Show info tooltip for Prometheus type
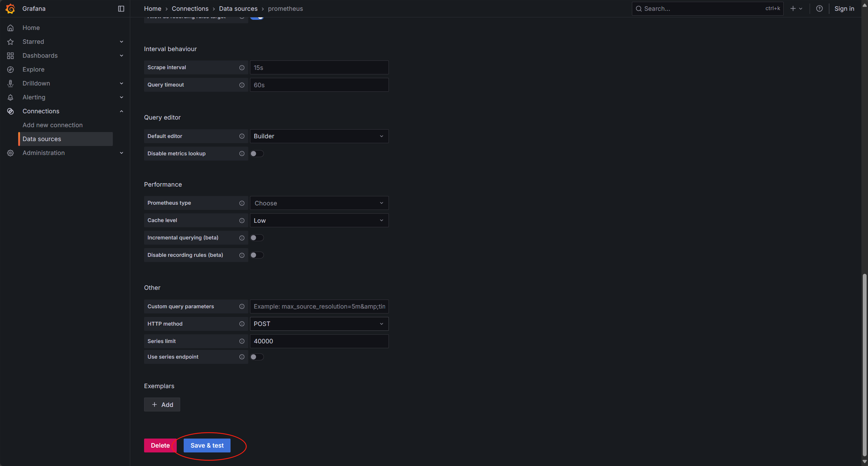This screenshot has width=868, height=466. (242, 203)
